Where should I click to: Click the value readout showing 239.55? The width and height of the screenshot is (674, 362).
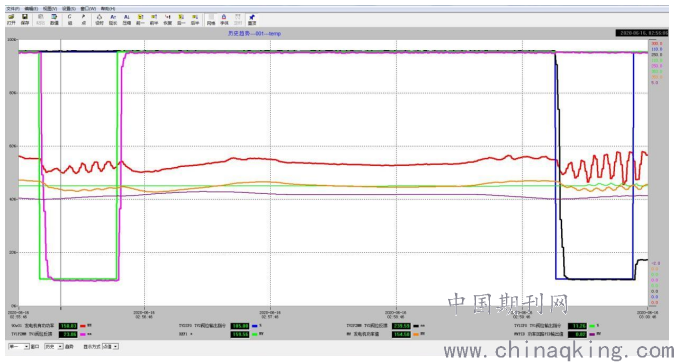click(x=401, y=326)
